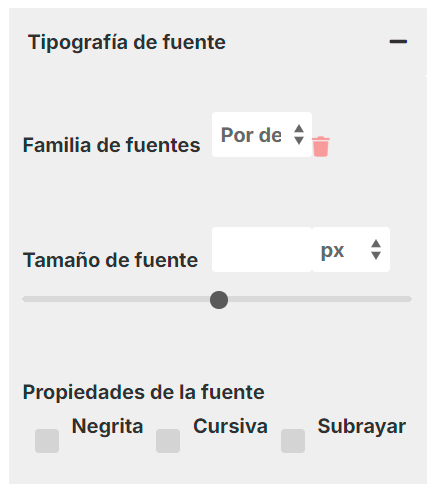Click the slider track left of the handle
Viewport: 432px width, 488px height.
116,299
